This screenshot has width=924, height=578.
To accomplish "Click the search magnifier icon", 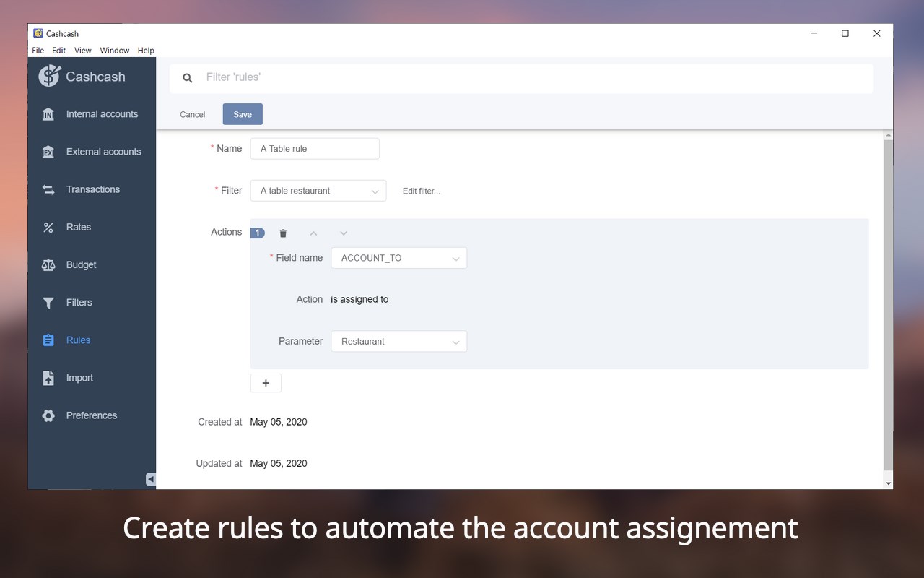I will (x=188, y=78).
